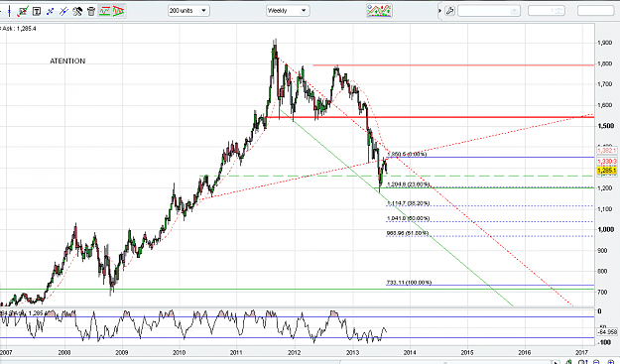
Task: Select the vertical line drawing tool
Action: coord(10,11)
